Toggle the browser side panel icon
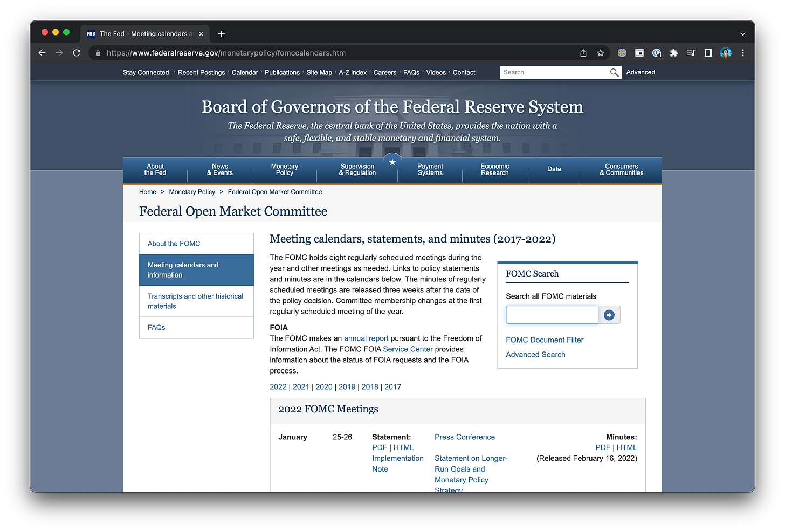 [x=708, y=53]
